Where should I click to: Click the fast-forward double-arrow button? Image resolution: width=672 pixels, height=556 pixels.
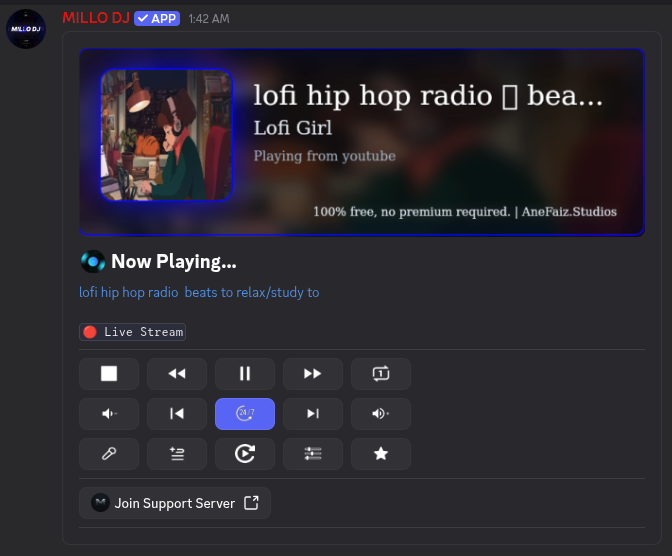313,374
